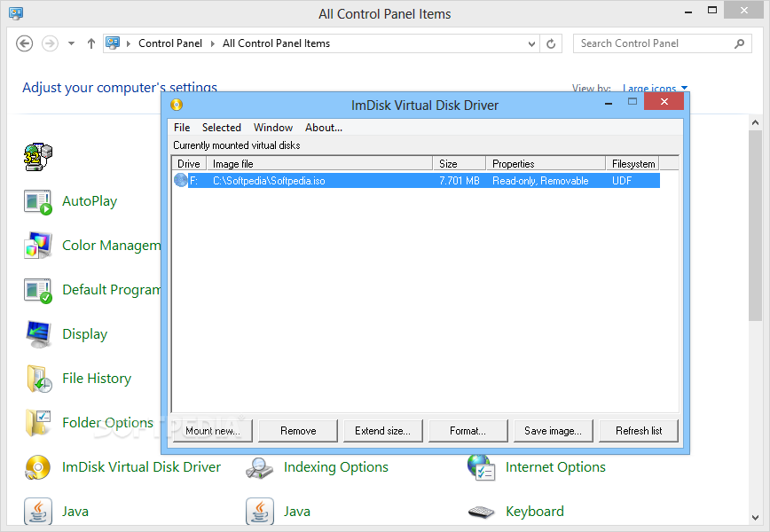Click in the Search Control Panel field
Viewport: 770px width, 532px height.
pyautogui.click(x=662, y=43)
